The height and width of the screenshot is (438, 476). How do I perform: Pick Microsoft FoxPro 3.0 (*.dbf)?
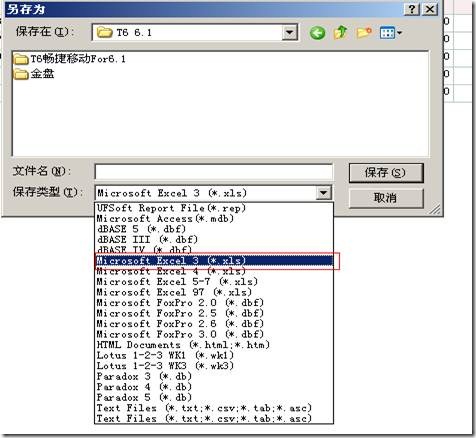214,334
